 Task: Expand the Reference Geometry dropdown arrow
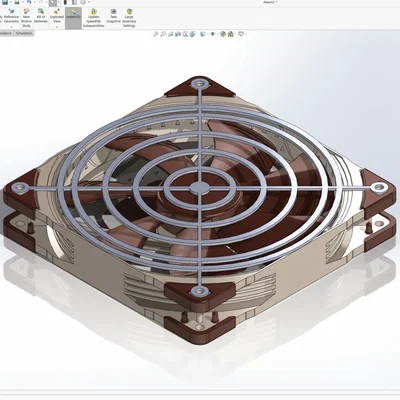point(11,26)
